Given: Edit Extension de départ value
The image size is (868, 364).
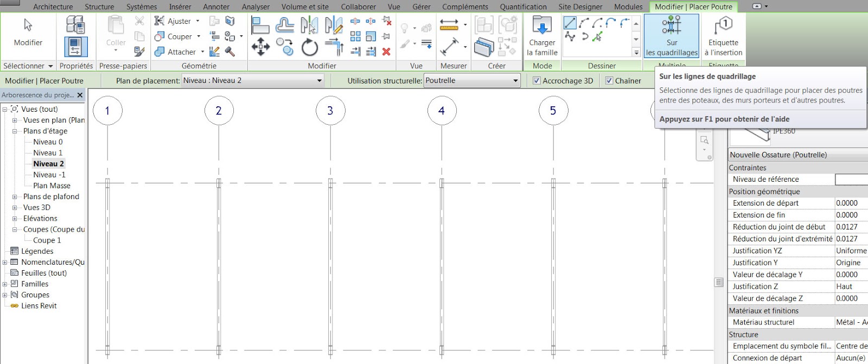Looking at the screenshot, I should coord(851,203).
